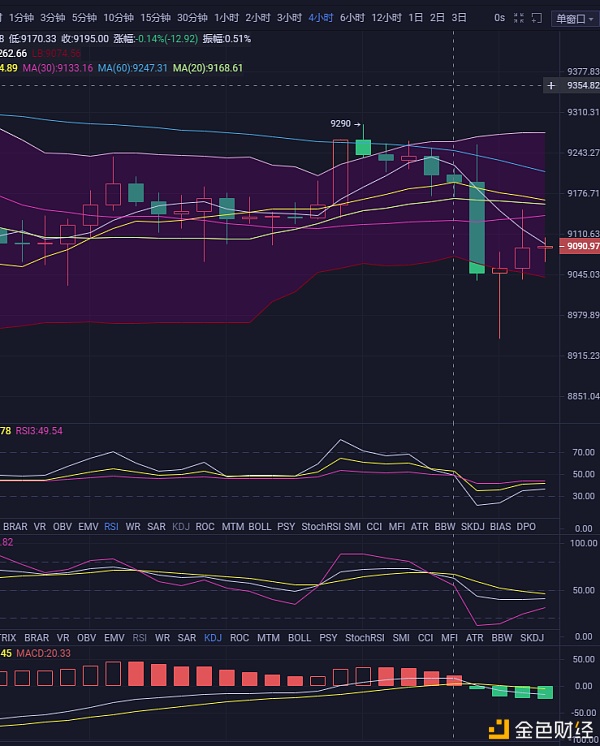Switch chart to 1日 interval

point(416,18)
